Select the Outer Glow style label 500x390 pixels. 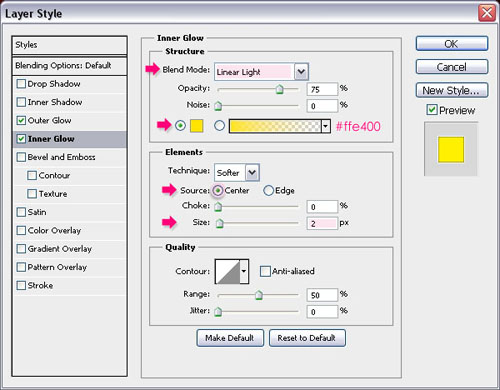(x=49, y=120)
